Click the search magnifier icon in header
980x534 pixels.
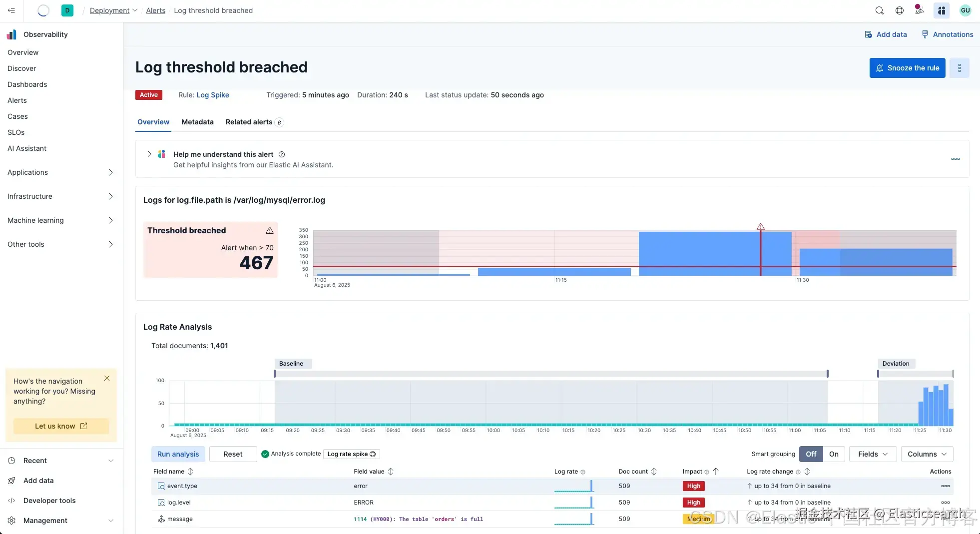[x=879, y=10]
